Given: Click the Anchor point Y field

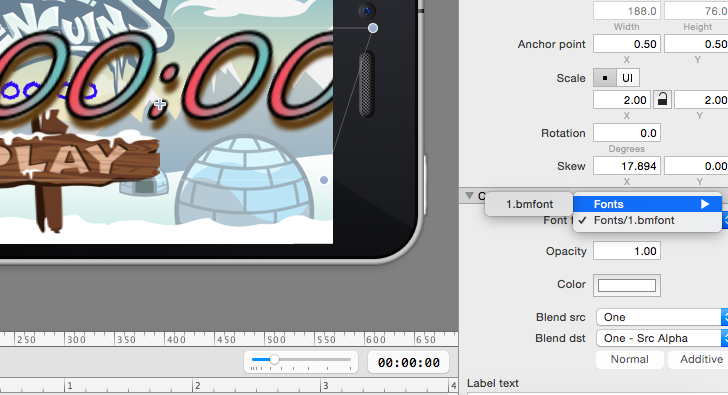Looking at the screenshot, I should (x=696, y=44).
